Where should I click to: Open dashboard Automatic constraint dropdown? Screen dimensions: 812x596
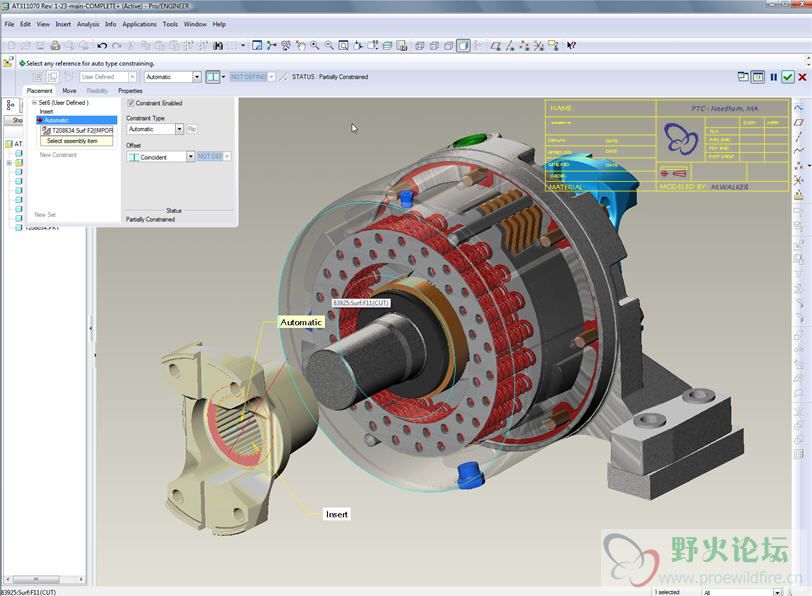pos(197,77)
